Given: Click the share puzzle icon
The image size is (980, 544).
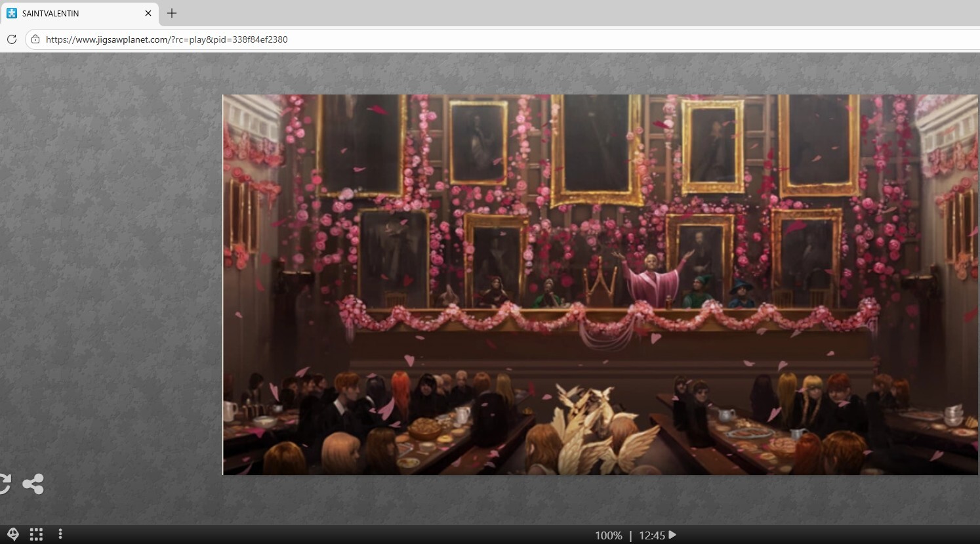Looking at the screenshot, I should pyautogui.click(x=33, y=484).
